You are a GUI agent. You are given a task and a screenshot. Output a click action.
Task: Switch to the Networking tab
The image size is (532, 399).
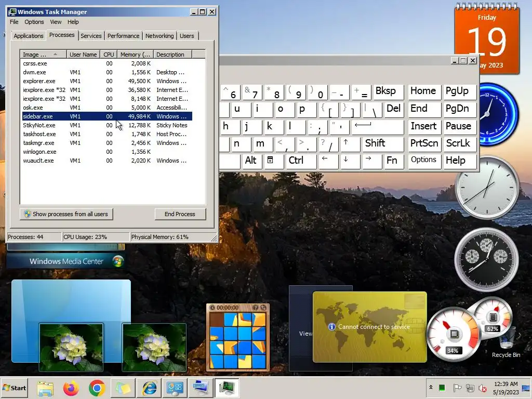(159, 36)
